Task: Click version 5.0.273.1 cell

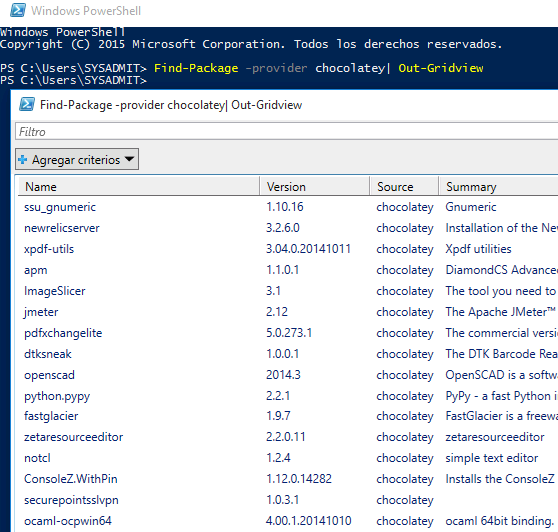Action: [x=289, y=333]
